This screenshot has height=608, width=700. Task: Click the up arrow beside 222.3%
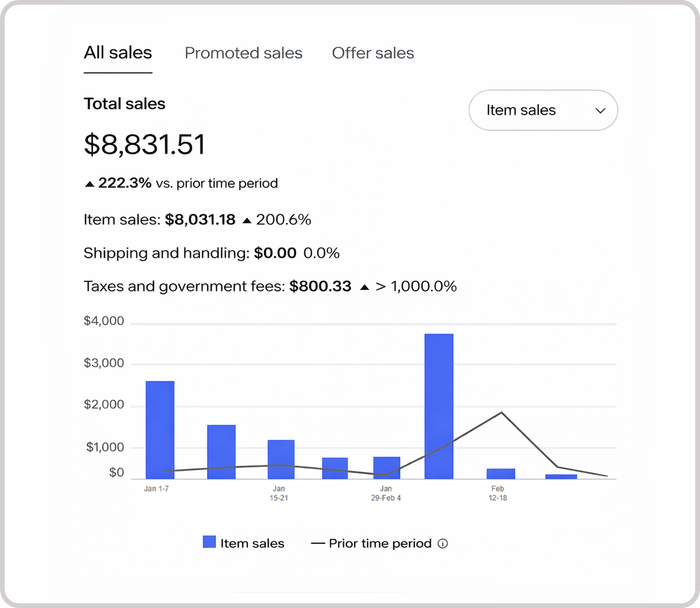point(89,184)
